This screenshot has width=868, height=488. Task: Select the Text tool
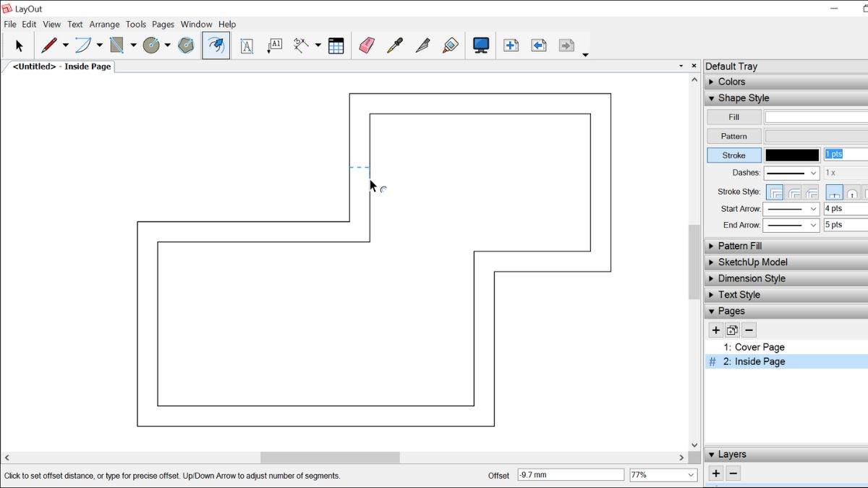[247, 46]
